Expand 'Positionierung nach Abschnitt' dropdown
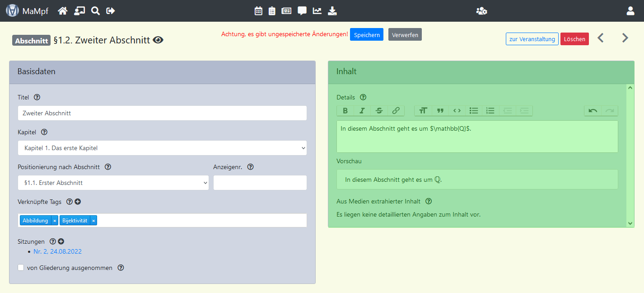Image resolution: width=644 pixels, height=293 pixels. 113,183
